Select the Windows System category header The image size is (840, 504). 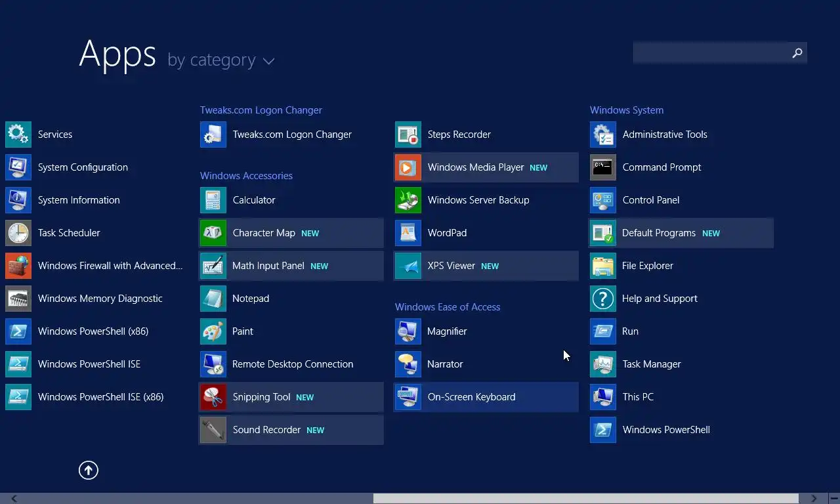(x=627, y=110)
